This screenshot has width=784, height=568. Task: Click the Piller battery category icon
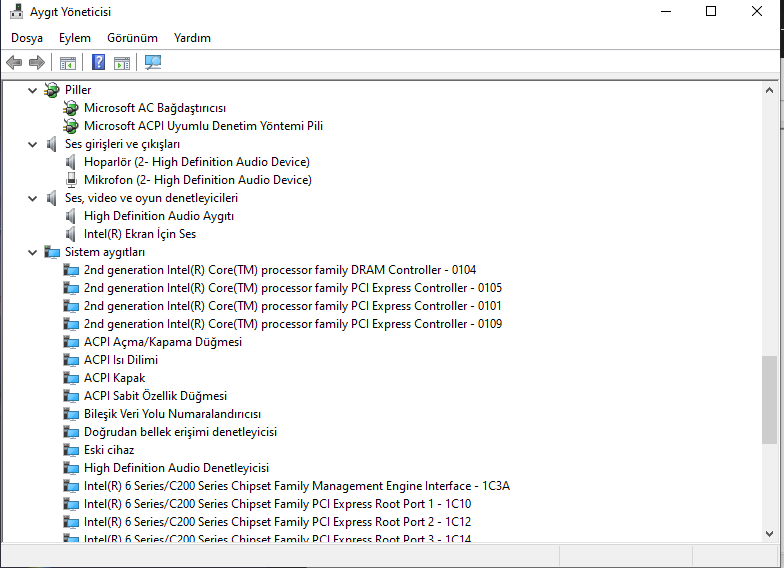click(x=52, y=90)
